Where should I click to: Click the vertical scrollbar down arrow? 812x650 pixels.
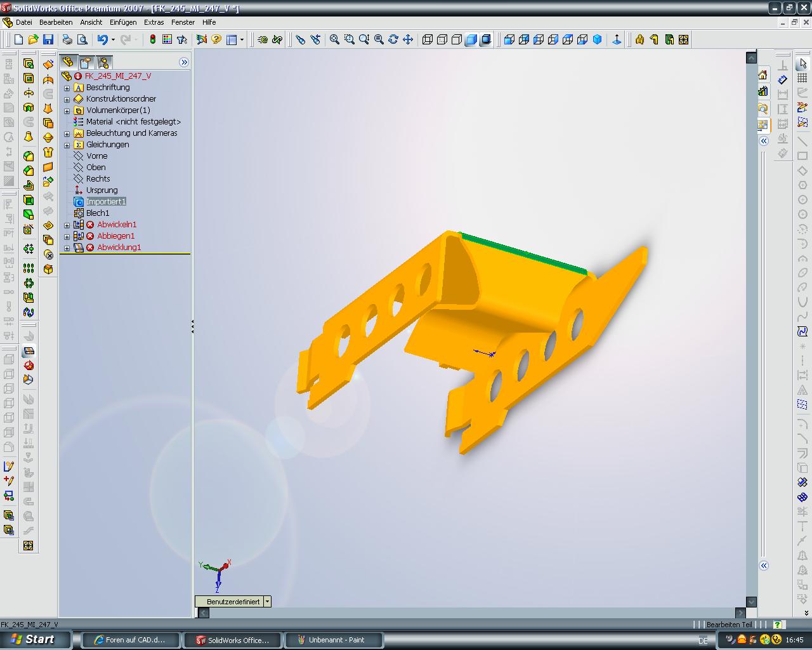point(751,601)
